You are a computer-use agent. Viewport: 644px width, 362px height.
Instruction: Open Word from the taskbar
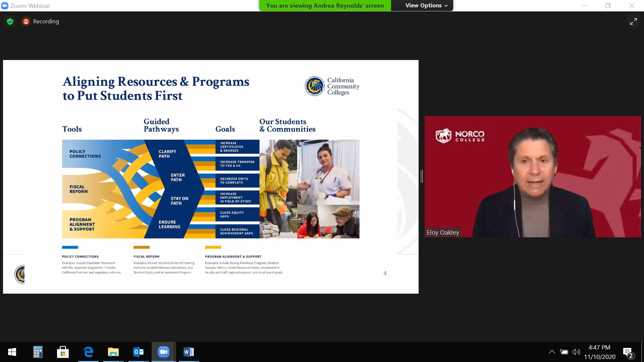[x=189, y=352]
